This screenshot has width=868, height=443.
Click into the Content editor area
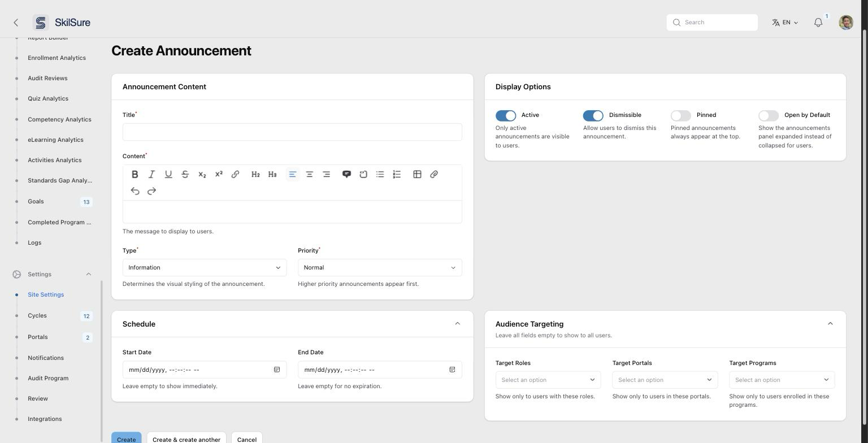pos(292,212)
